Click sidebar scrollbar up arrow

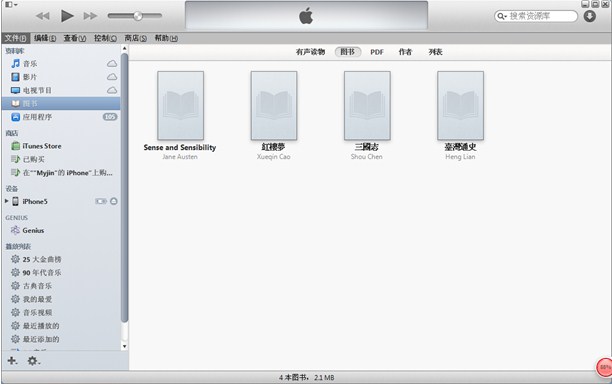coord(125,48)
